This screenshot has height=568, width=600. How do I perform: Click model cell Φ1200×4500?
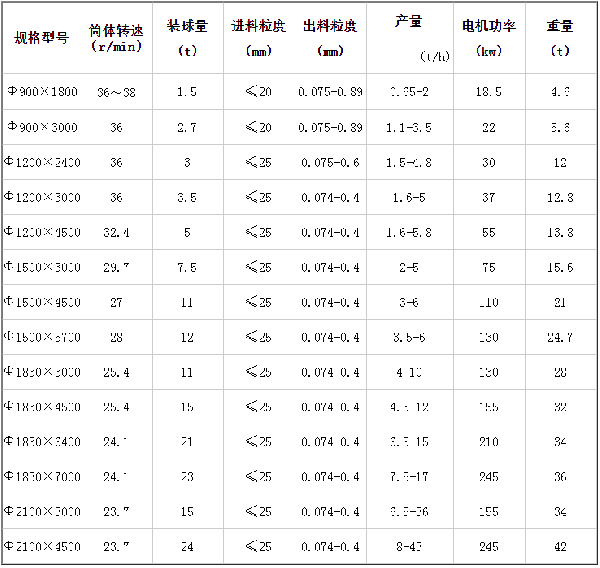coord(42,232)
